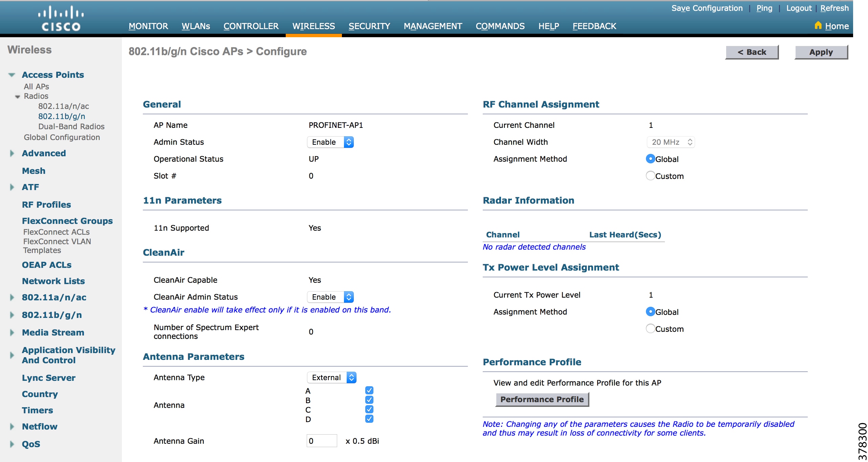
Task: Open the Admin Status dropdown
Action: [x=330, y=142]
